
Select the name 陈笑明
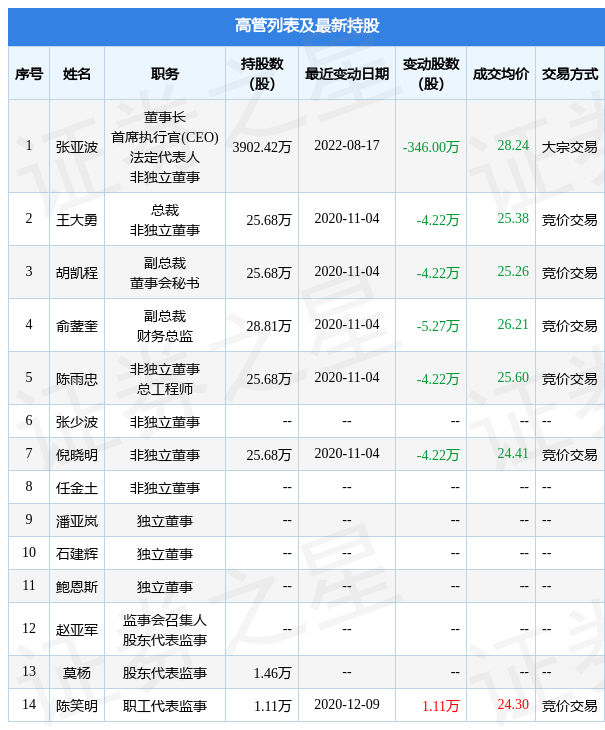[77, 706]
